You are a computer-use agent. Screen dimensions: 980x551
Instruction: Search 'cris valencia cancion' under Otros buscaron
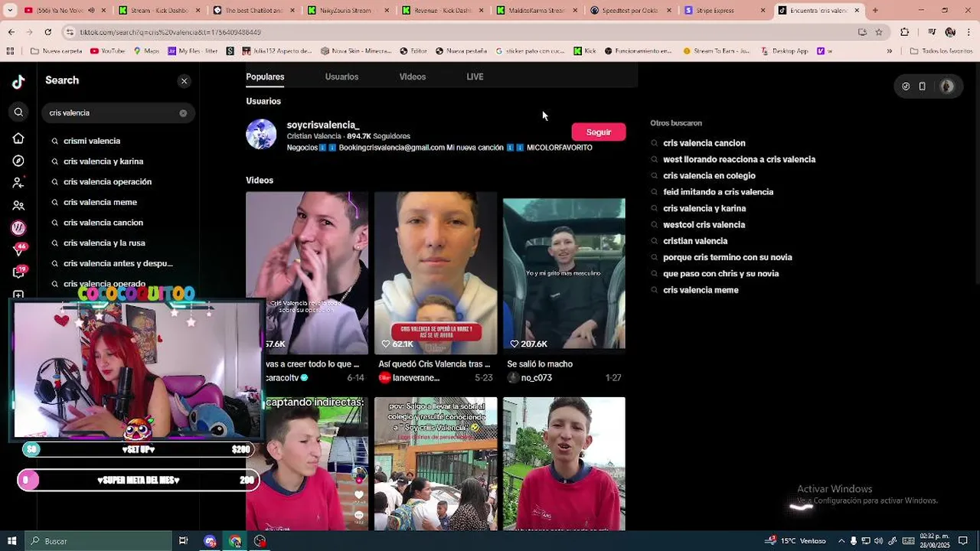click(x=704, y=143)
